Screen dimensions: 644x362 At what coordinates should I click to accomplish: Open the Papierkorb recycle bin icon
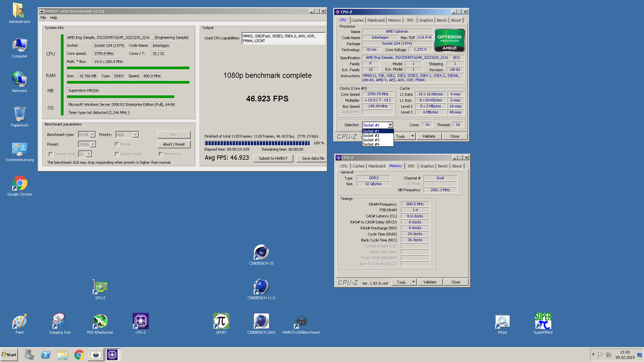coord(19,117)
